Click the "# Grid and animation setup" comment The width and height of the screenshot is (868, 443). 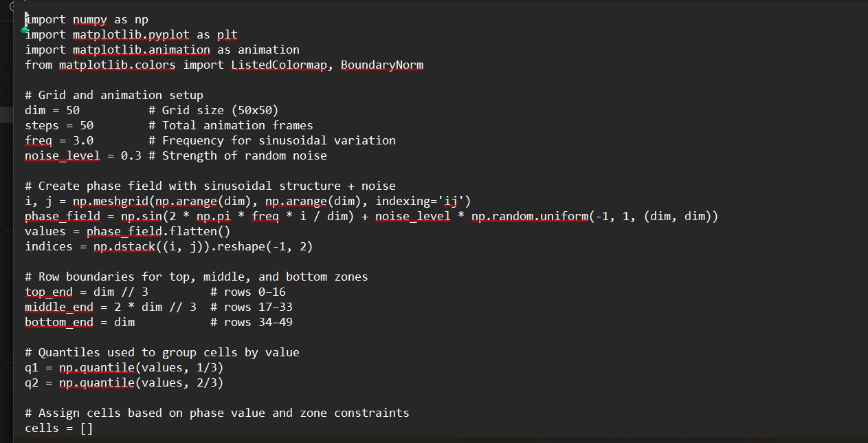[x=114, y=95]
